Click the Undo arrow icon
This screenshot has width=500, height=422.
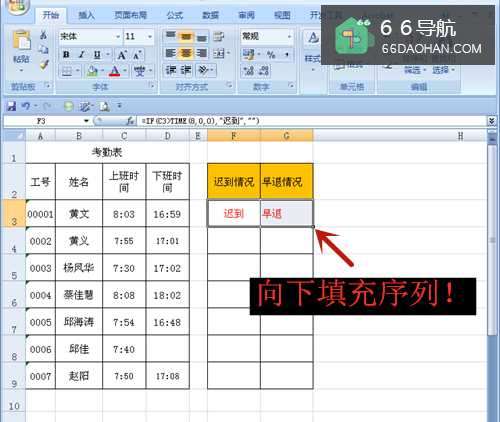point(25,106)
